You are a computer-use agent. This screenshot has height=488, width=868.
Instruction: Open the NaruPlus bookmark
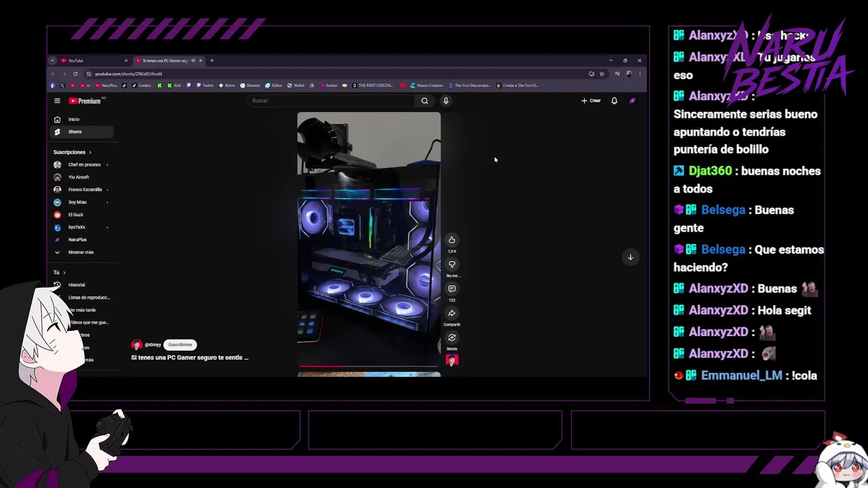click(x=106, y=85)
